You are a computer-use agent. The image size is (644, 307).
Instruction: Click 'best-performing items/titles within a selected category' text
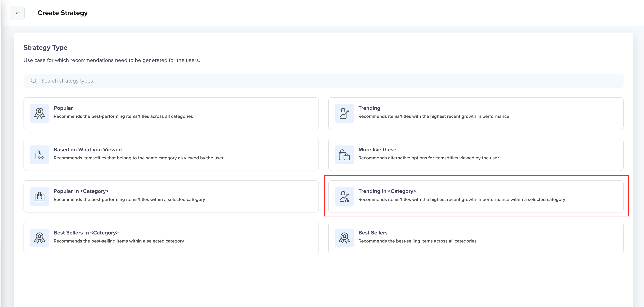[x=129, y=199]
